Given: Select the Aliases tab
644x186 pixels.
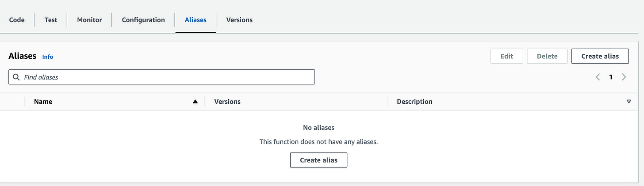Looking at the screenshot, I should pos(195,20).
